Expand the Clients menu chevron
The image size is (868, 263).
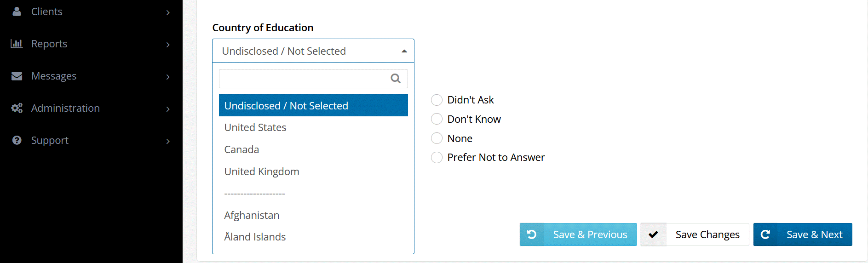[x=168, y=12]
